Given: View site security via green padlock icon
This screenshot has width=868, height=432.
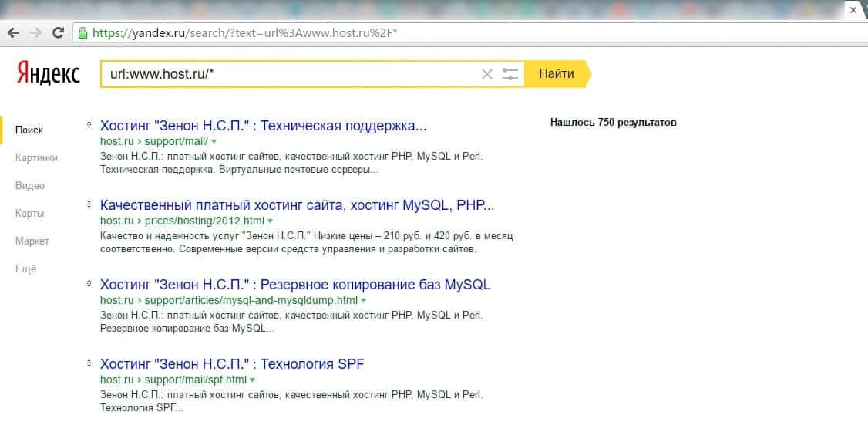Looking at the screenshot, I should pos(83,33).
